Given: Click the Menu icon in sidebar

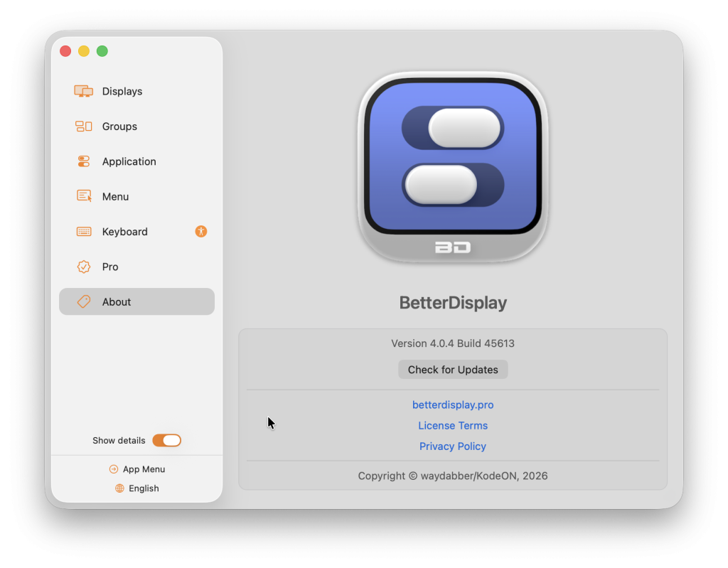Looking at the screenshot, I should pyautogui.click(x=84, y=196).
